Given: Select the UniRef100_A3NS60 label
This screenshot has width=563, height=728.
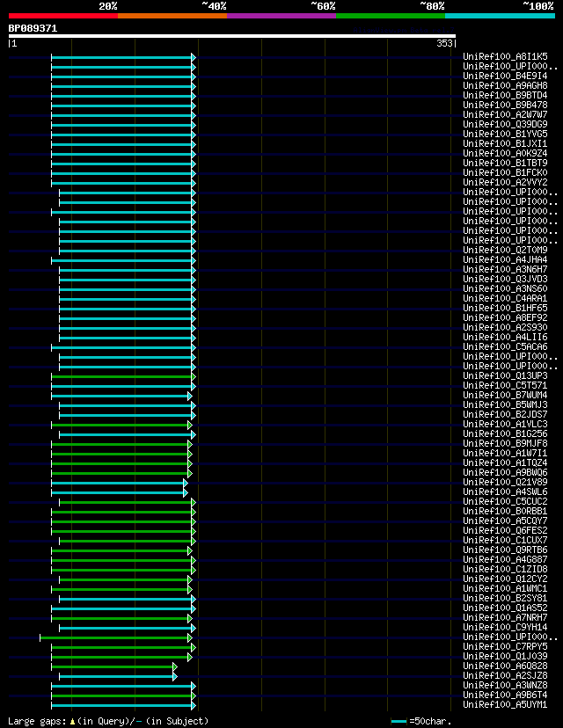Looking at the screenshot, I should click(x=505, y=288).
